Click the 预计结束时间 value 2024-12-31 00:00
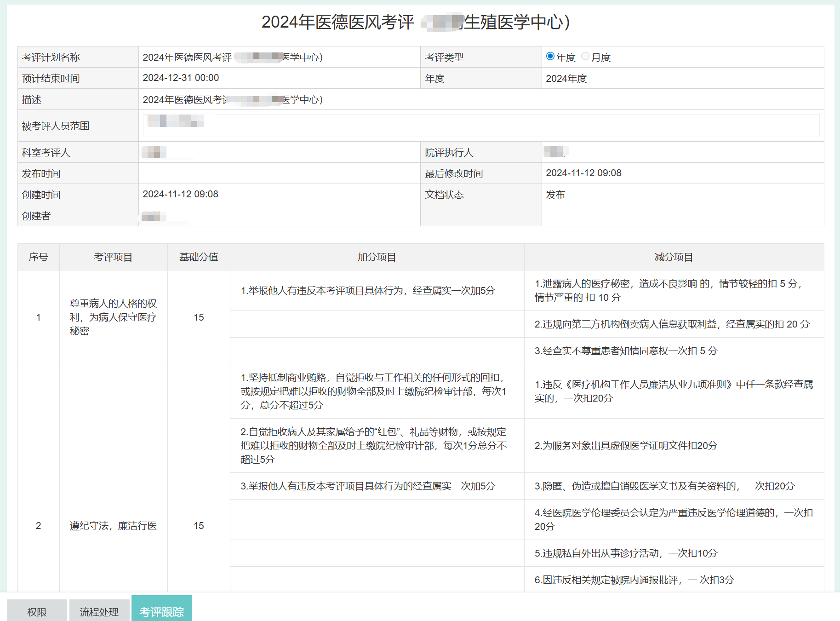840x621 pixels. pos(181,78)
